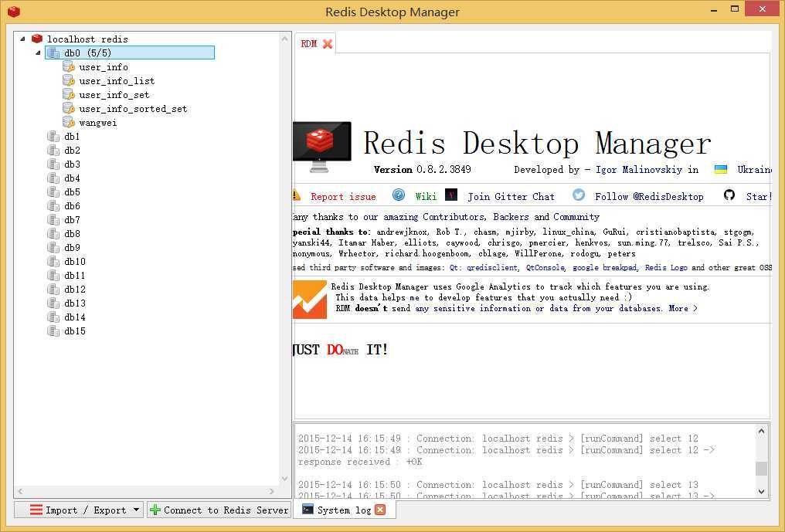Select the user_info_sorted_set key

[x=133, y=109]
